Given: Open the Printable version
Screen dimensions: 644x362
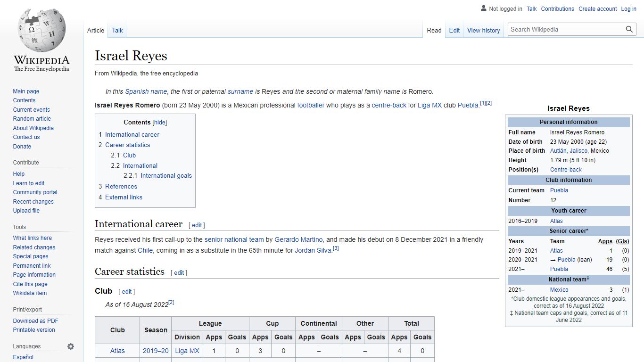Looking at the screenshot, I should pyautogui.click(x=34, y=330).
